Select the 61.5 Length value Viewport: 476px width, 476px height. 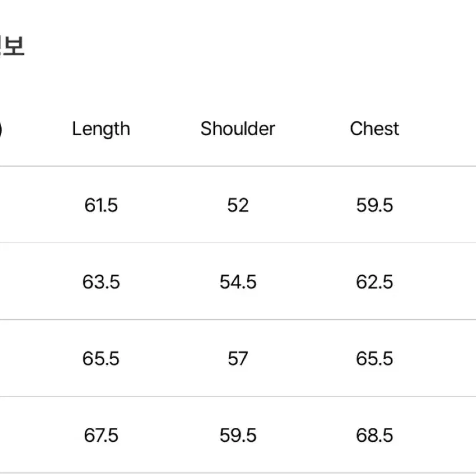pyautogui.click(x=101, y=205)
